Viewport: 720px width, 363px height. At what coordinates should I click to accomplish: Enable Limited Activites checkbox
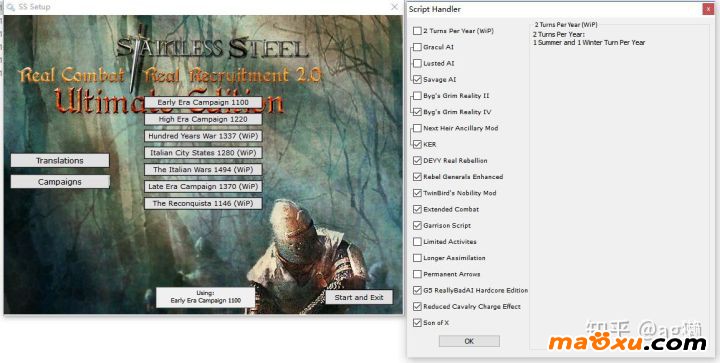click(417, 241)
